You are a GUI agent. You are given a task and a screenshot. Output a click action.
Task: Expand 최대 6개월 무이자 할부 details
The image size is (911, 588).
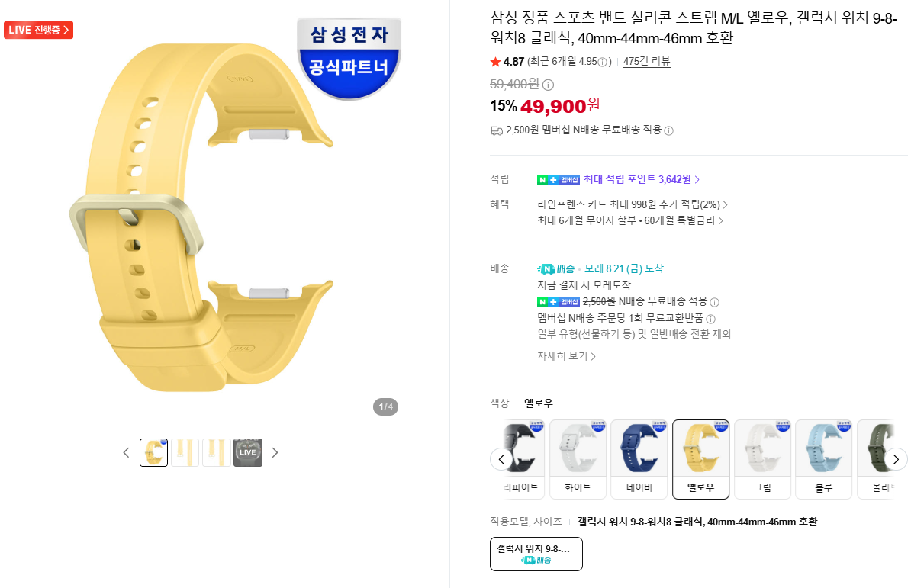pyautogui.click(x=629, y=220)
